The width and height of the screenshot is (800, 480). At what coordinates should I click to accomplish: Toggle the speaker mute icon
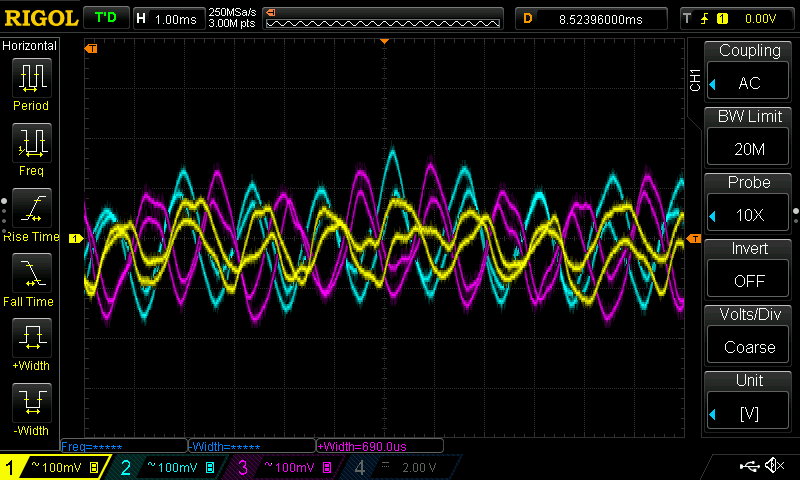tap(774, 465)
